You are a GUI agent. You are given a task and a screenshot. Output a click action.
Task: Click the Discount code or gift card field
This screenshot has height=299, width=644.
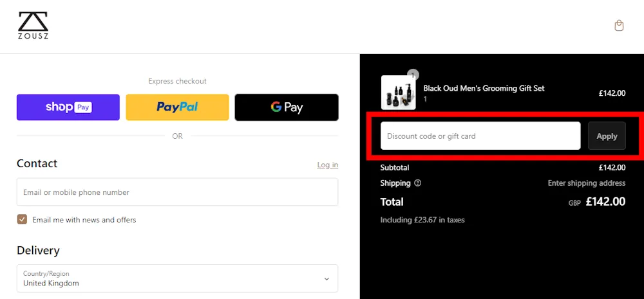pyautogui.click(x=480, y=136)
